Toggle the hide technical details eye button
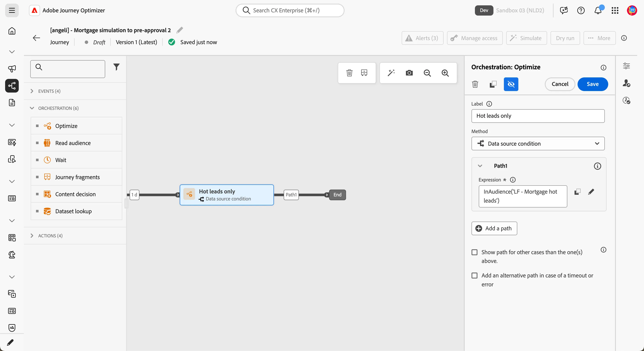This screenshot has width=644, height=351. pyautogui.click(x=511, y=84)
